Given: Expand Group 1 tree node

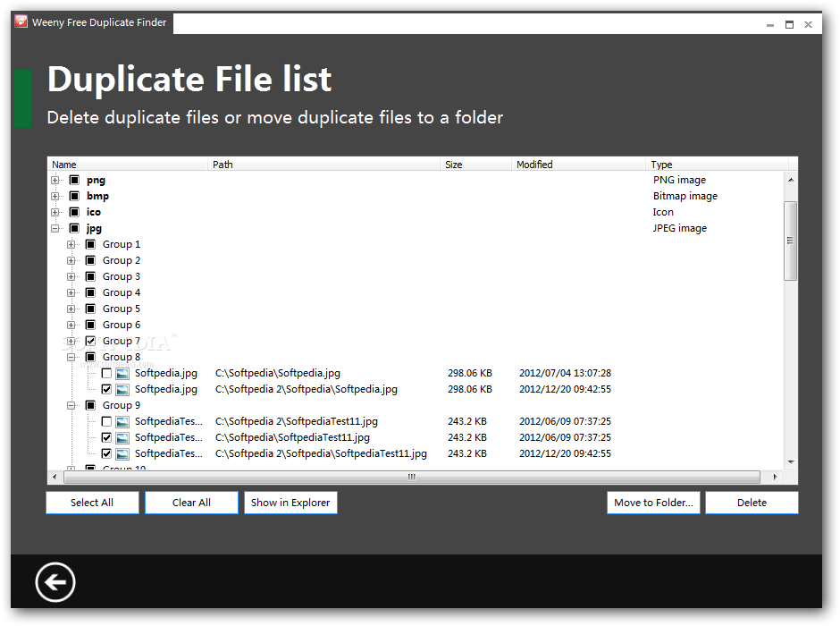Looking at the screenshot, I should (x=71, y=244).
